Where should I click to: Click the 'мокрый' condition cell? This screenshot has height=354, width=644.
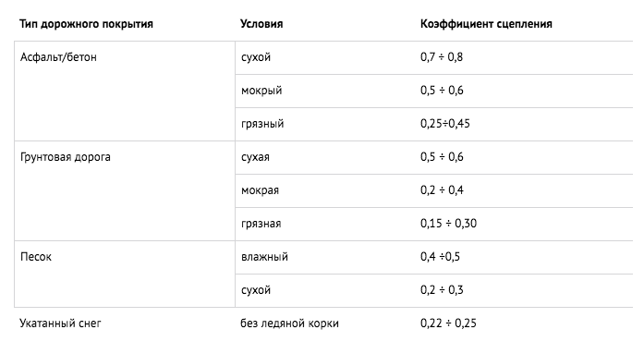[261, 91]
